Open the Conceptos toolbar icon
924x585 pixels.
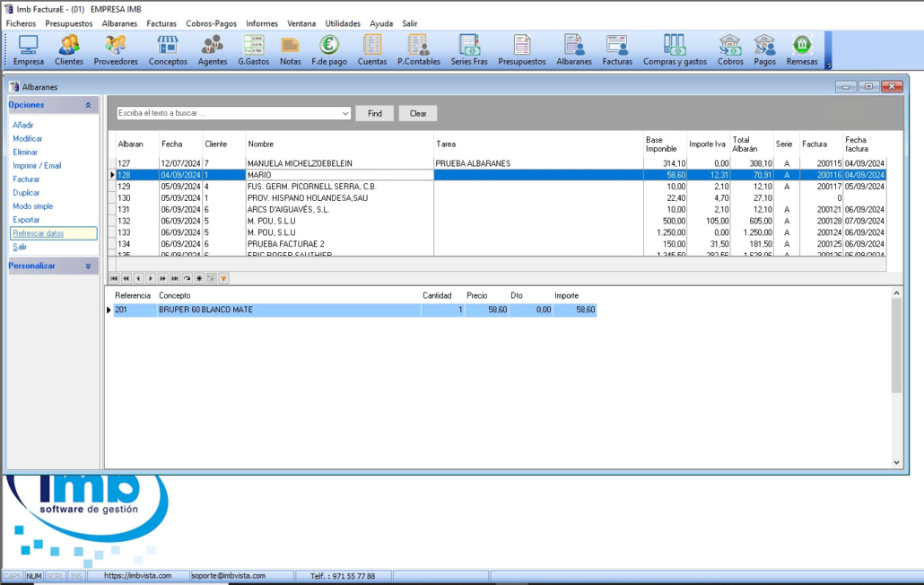(x=168, y=50)
